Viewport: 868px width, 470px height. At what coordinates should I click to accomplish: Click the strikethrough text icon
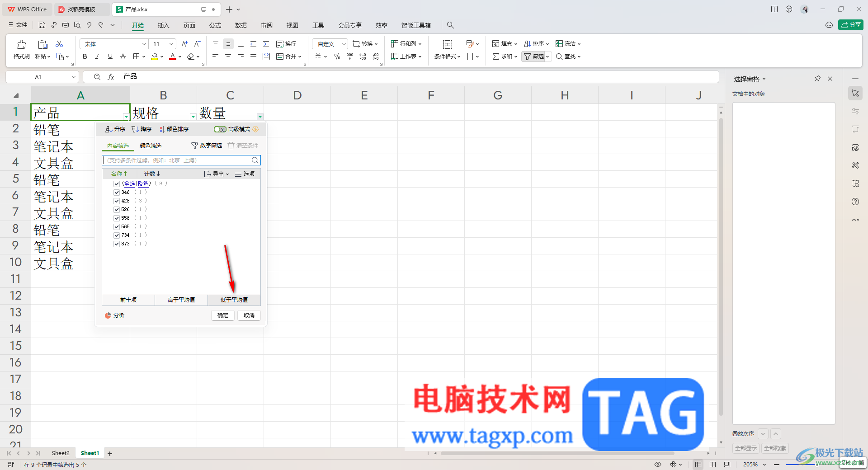(123, 56)
